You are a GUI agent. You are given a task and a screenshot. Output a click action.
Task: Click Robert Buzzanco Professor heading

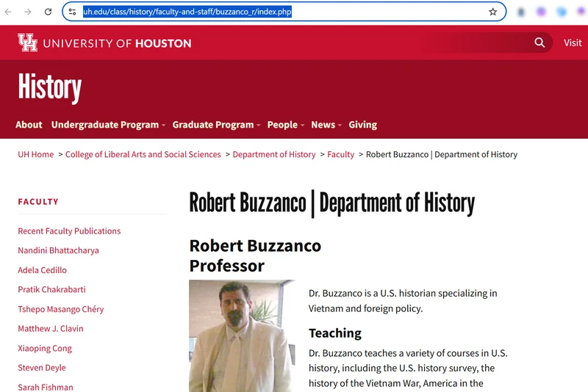coord(255,255)
